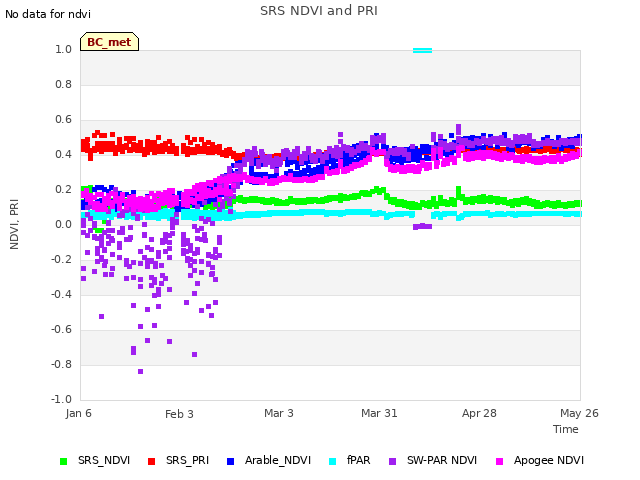Click the cyan fPAR marker at 1.0

pos(422,51)
